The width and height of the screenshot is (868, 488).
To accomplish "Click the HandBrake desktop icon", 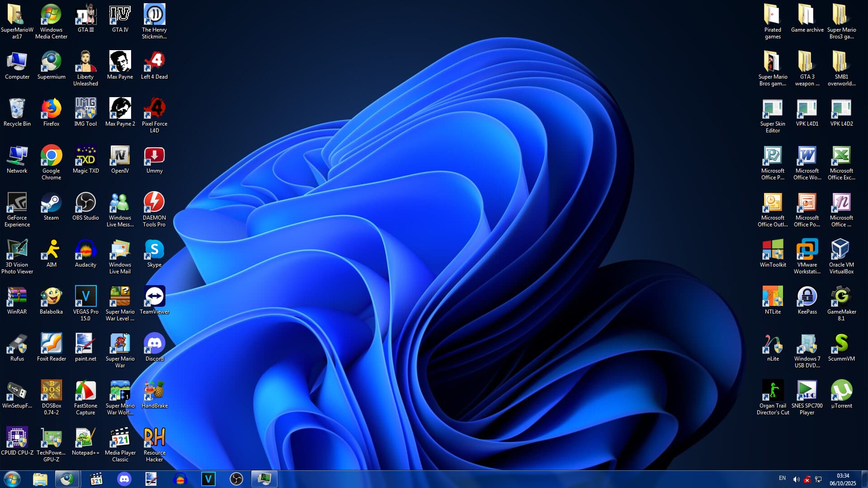I will 154,395.
